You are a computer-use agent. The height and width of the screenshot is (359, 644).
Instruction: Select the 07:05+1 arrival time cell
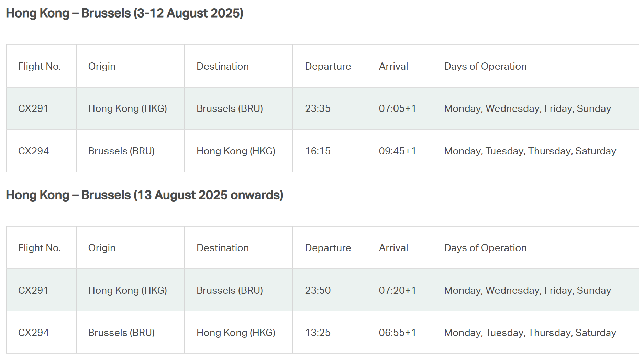pyautogui.click(x=397, y=108)
